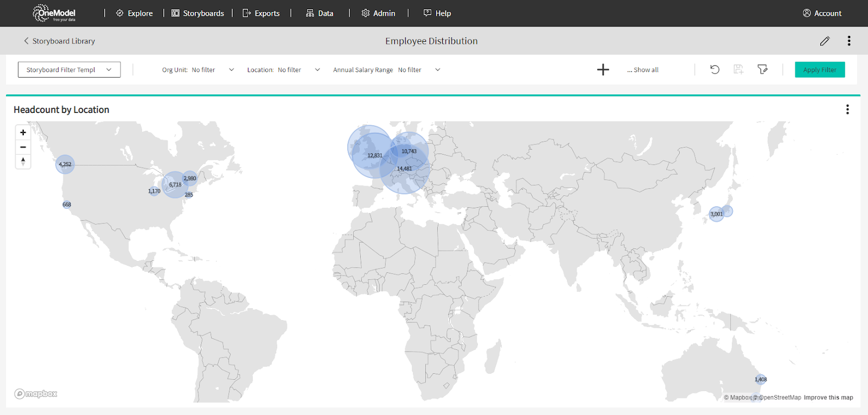This screenshot has height=415, width=868.
Task: Go back to Storyboard Library
Action: click(x=59, y=41)
